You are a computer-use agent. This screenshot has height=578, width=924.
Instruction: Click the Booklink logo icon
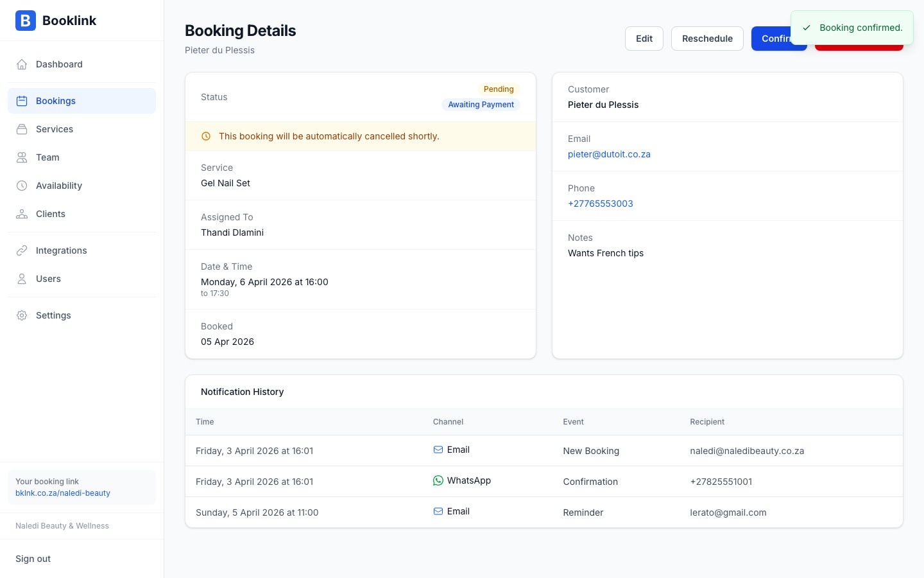tap(26, 21)
